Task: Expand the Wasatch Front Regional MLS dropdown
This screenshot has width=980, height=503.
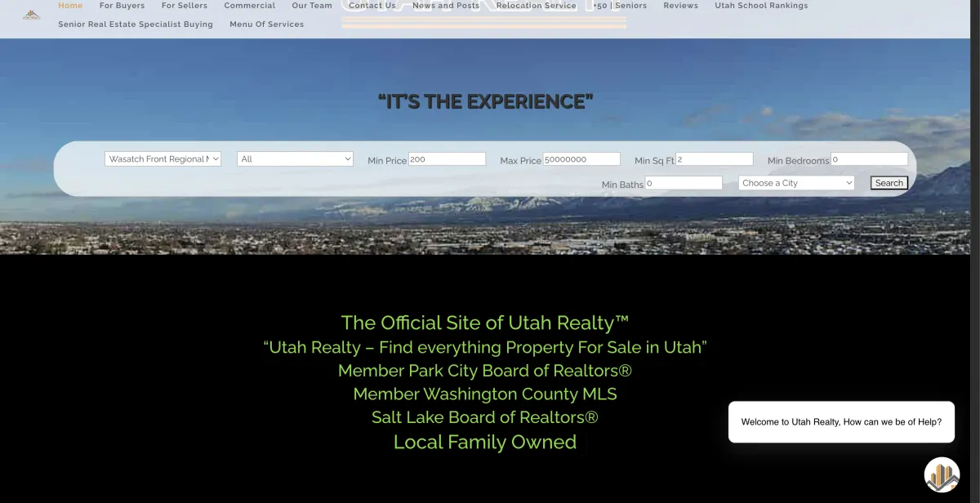Action: tap(163, 159)
